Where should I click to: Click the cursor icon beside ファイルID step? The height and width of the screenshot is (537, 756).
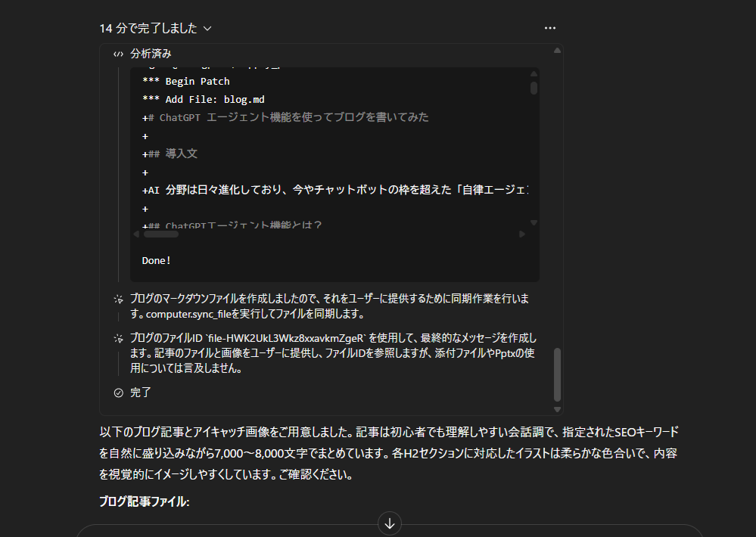tap(118, 338)
